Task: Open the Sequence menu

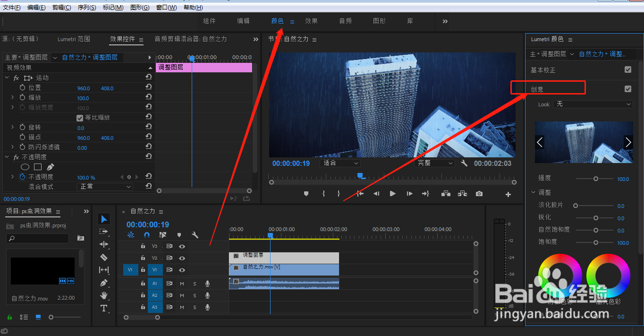Action: tap(87, 7)
